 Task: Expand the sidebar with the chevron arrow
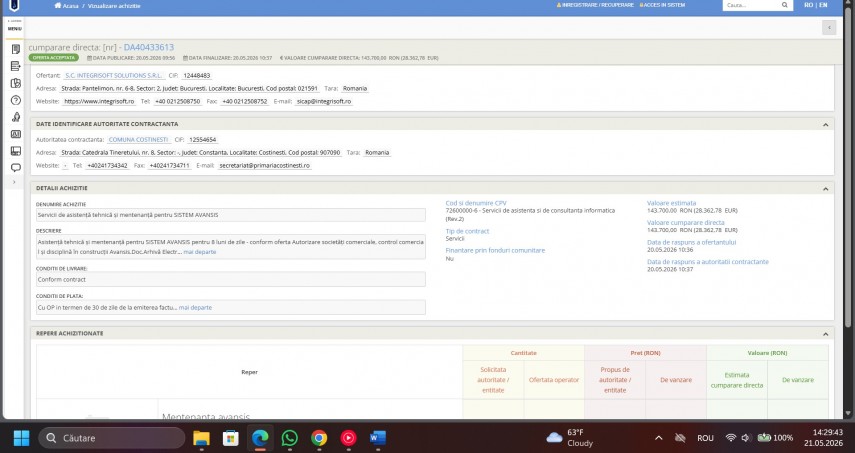(x=15, y=182)
